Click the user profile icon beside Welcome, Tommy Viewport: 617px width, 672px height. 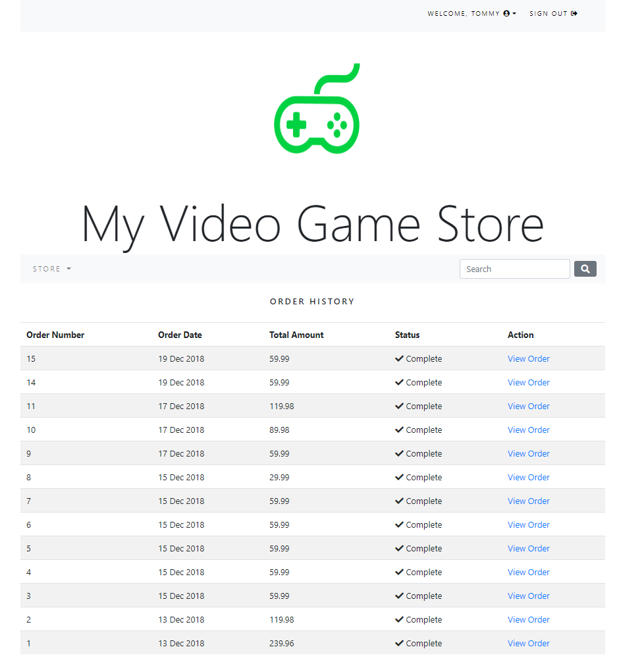506,13
